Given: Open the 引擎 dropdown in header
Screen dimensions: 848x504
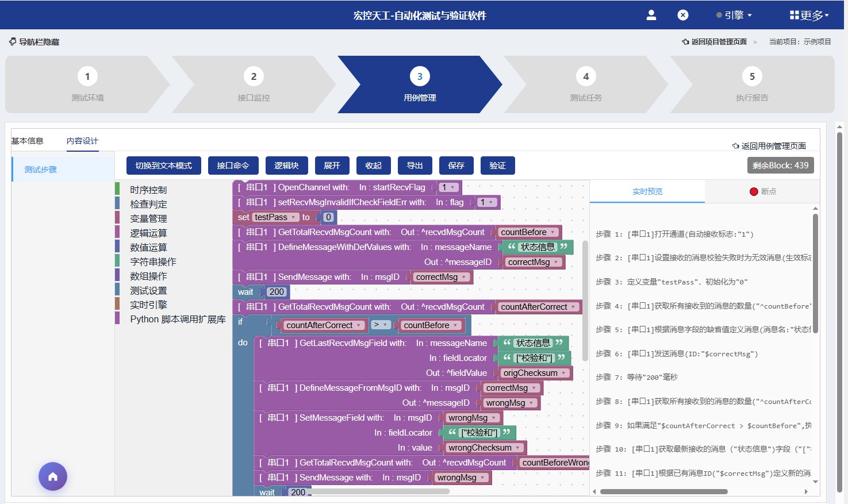Looking at the screenshot, I should point(735,15).
